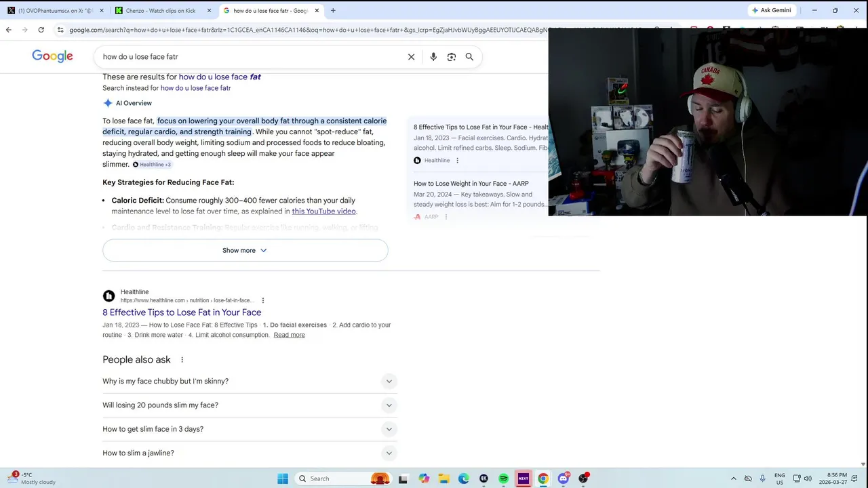Open People also ask options menu
Screen dimensions: 868x488
(x=182, y=360)
